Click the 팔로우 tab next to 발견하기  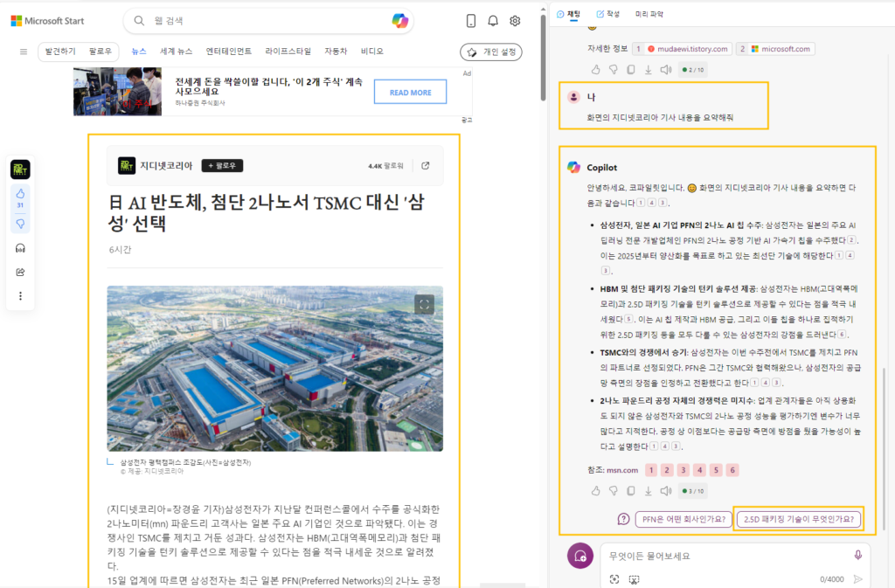coord(100,52)
